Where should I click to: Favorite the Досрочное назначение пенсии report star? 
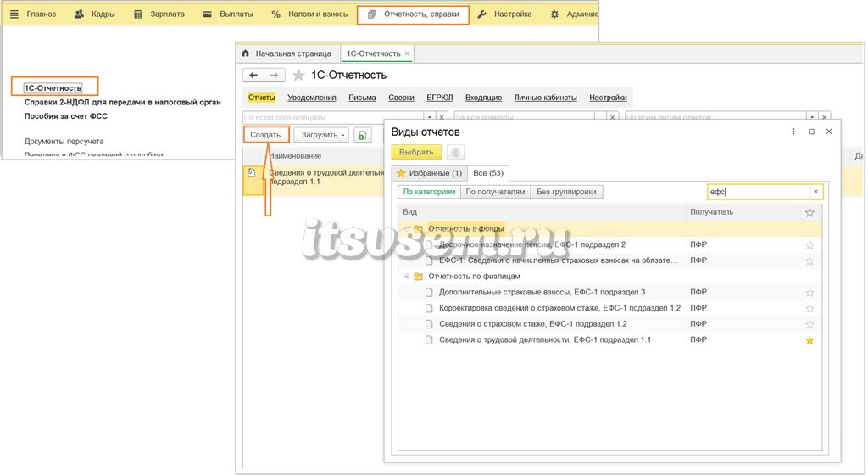pos(810,244)
